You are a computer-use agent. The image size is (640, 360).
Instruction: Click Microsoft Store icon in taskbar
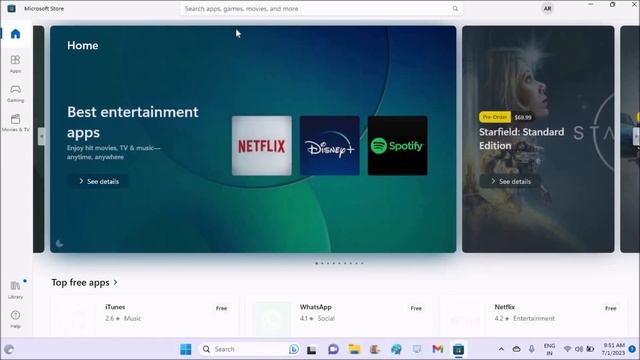pos(458,349)
